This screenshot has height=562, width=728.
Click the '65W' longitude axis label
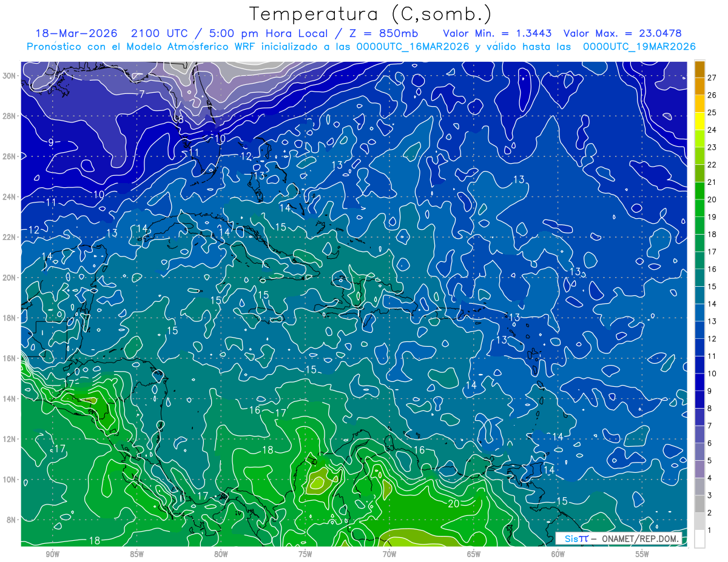click(x=474, y=554)
